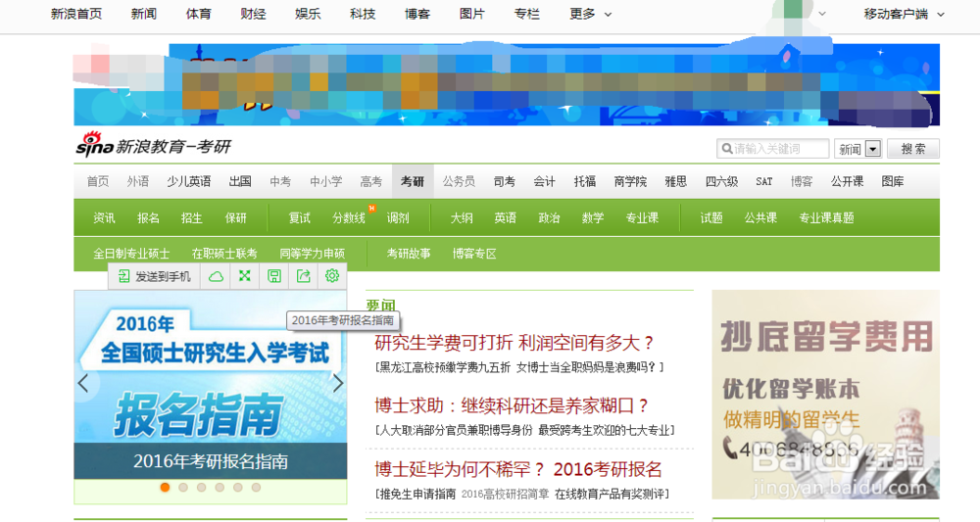
Task: Switch to the 高考 tab
Action: (370, 181)
